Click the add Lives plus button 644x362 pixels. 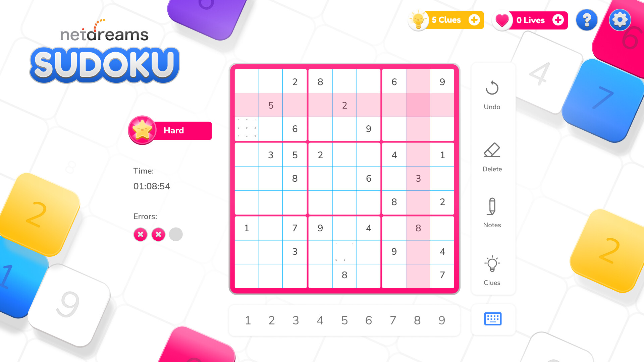point(558,19)
